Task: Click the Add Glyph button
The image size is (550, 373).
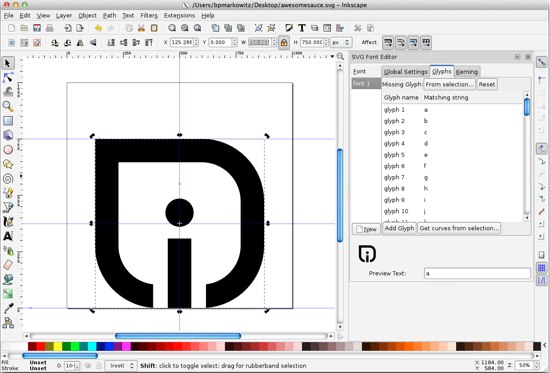Action: (399, 228)
